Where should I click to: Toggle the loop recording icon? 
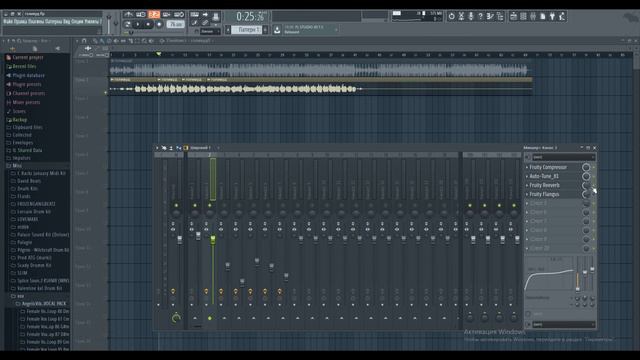point(179,15)
